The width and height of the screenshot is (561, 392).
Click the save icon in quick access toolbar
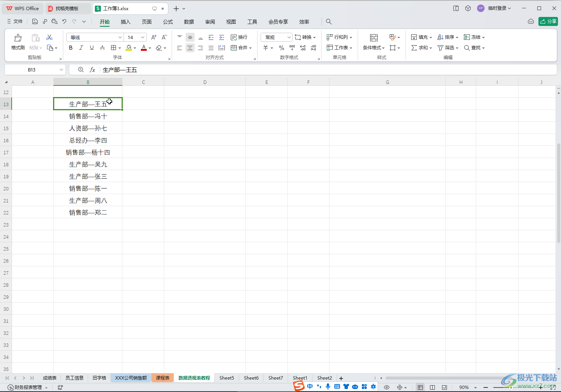point(35,21)
